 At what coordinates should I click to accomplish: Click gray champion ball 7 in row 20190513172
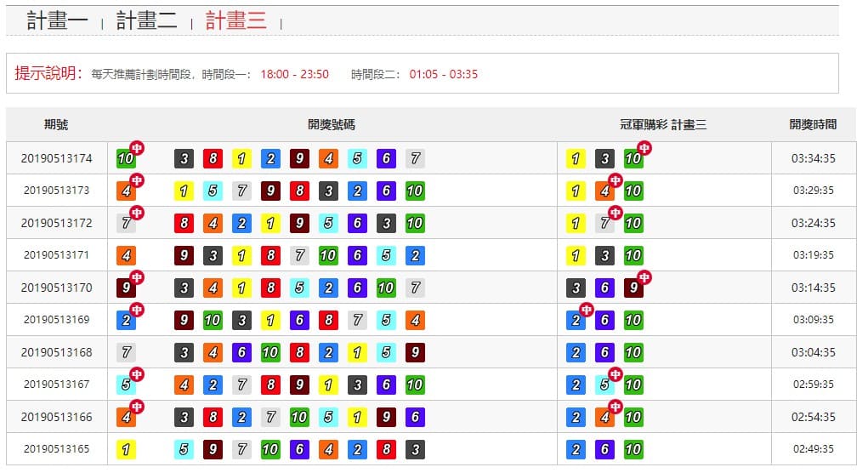(126, 223)
